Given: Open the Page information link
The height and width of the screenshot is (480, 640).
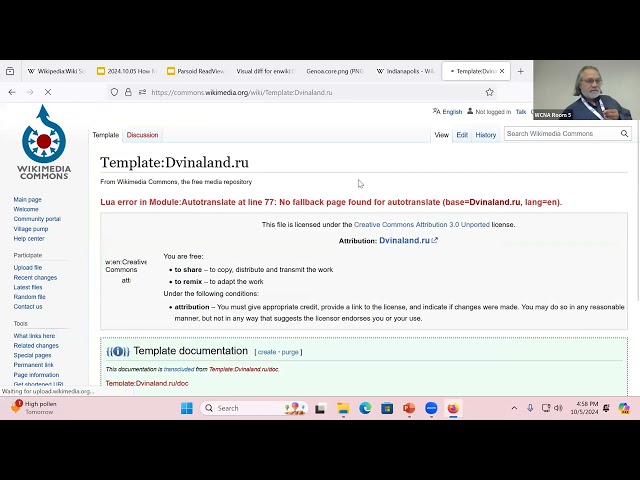Looking at the screenshot, I should [36, 375].
